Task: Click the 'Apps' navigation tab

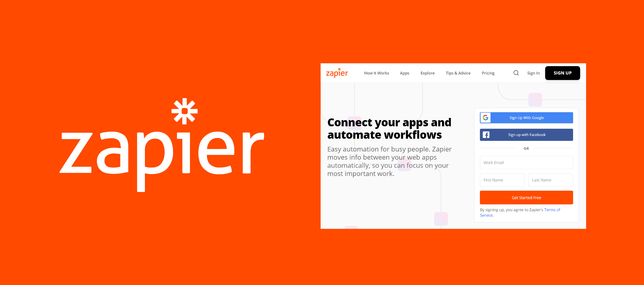Action: tap(405, 73)
